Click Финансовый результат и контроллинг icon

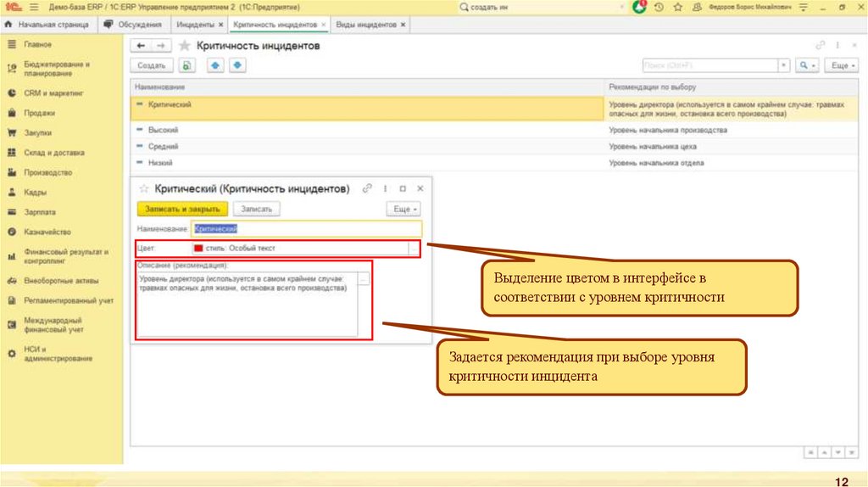click(x=12, y=256)
